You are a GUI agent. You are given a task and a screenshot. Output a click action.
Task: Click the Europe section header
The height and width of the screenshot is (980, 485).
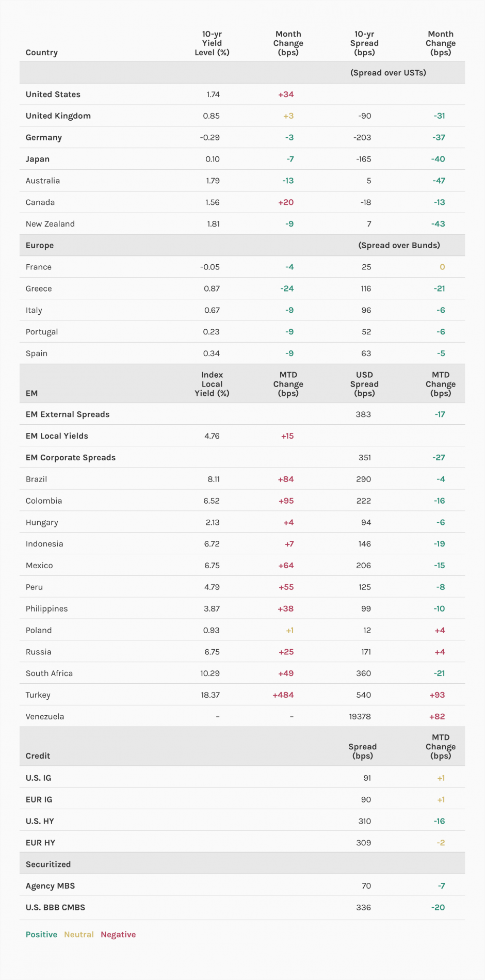click(x=40, y=246)
